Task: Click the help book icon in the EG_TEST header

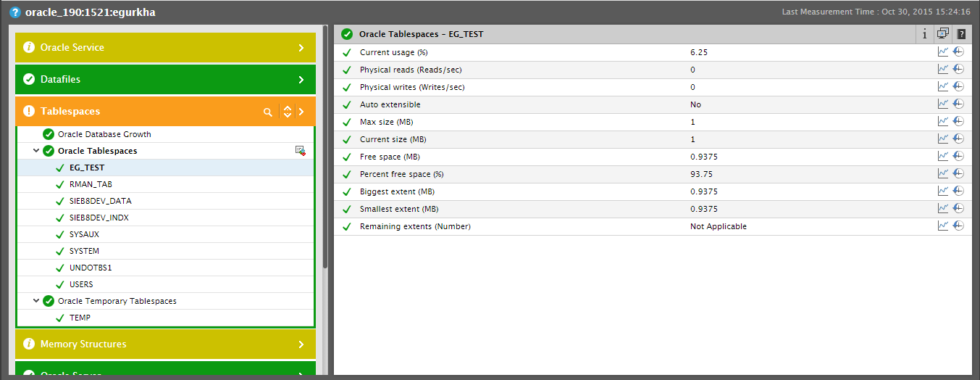Action: coord(961,34)
